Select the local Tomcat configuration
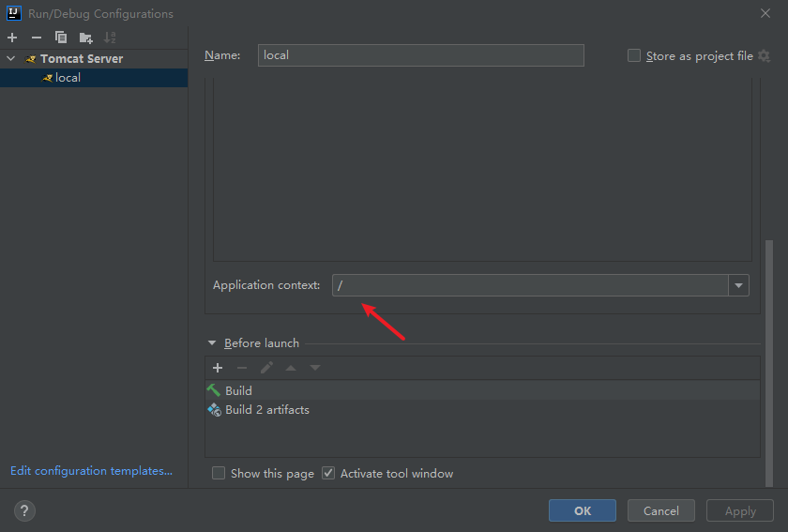 (94, 78)
